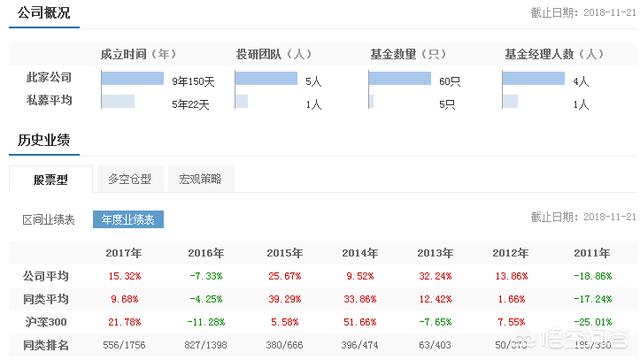The height and width of the screenshot is (360, 640).
Task: Click the 556/1756 ranking cell
Action: [124, 345]
